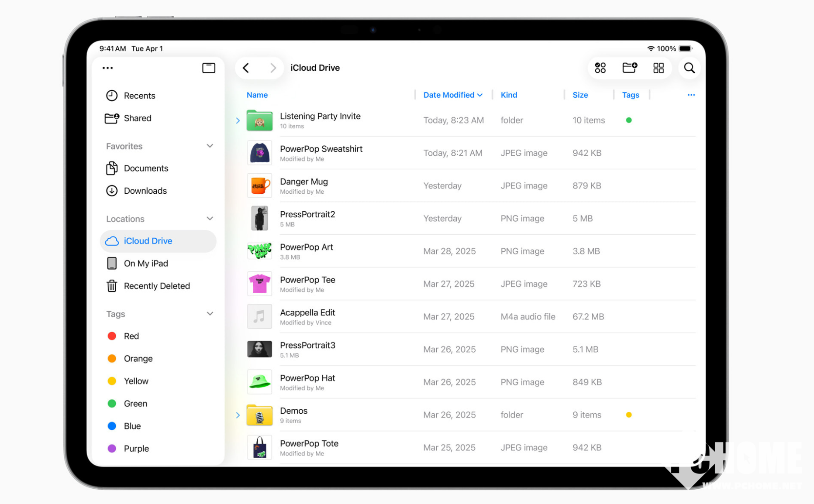Sort by the Name column
Viewport: 814px width, 504px height.
pyautogui.click(x=257, y=95)
